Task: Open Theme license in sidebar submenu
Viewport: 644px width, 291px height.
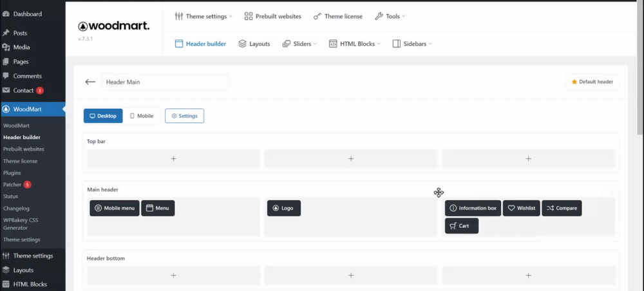Action: (x=20, y=161)
